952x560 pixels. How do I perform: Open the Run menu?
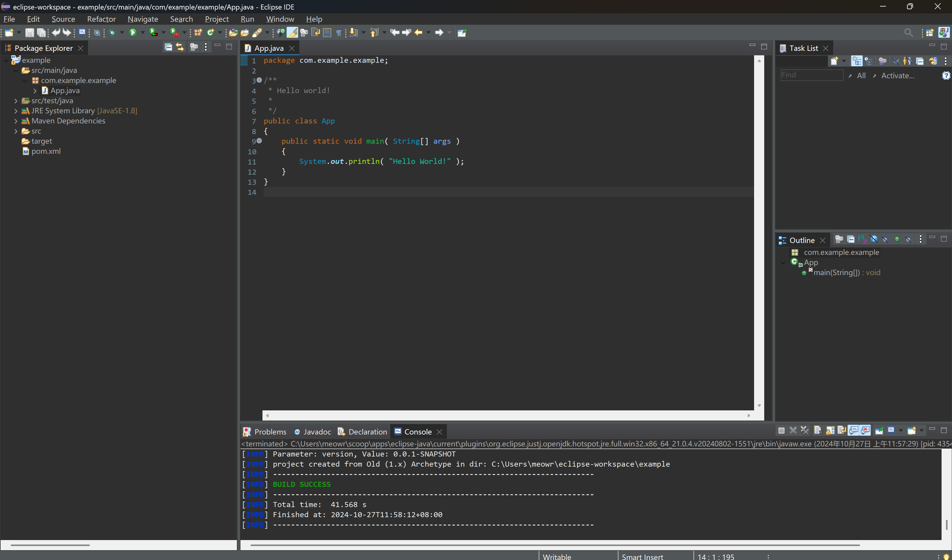coord(248,19)
